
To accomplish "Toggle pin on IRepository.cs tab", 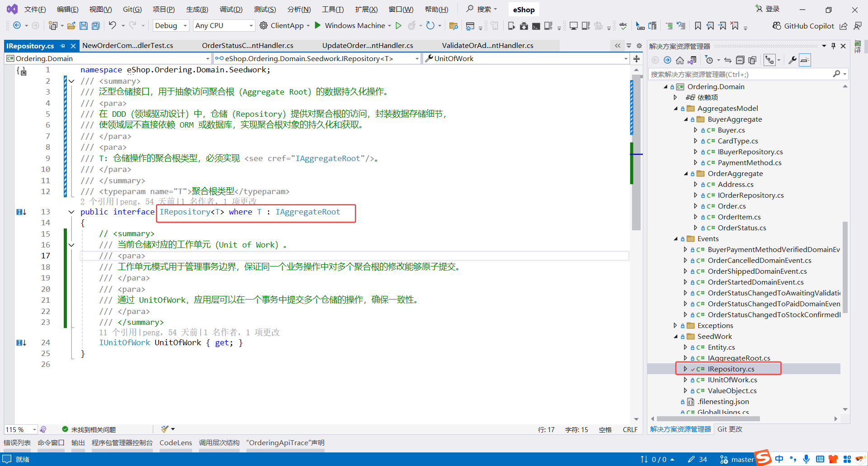I will coord(63,46).
